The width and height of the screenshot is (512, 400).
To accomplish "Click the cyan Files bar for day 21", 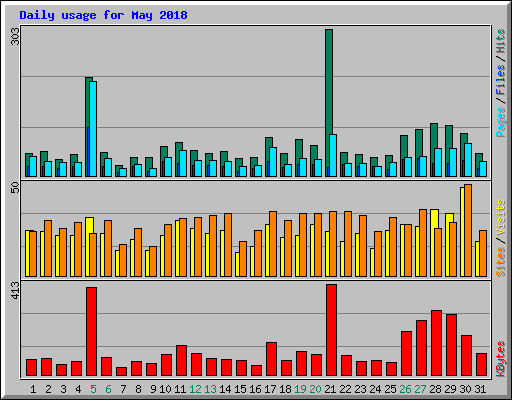I will pyautogui.click(x=333, y=155).
